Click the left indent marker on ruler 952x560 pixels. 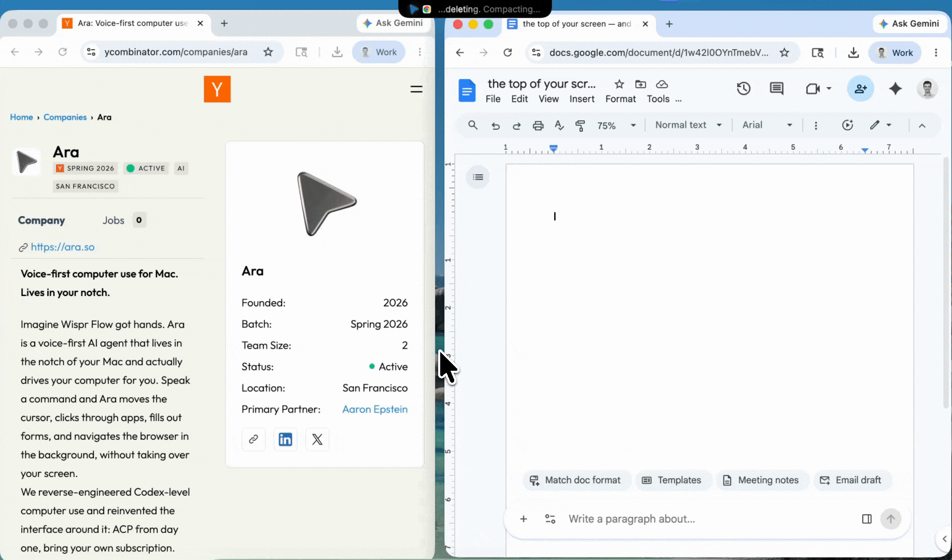coord(553,149)
